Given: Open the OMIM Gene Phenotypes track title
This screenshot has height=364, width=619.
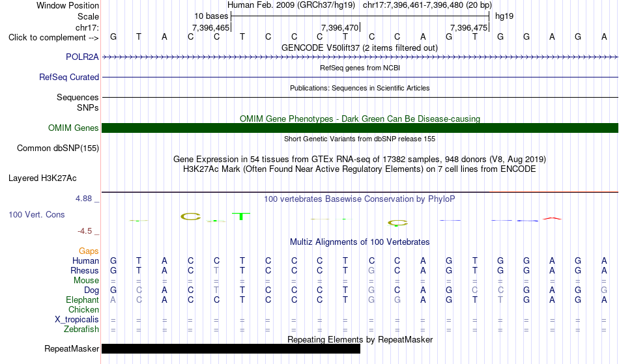Looking at the screenshot, I should [360, 119].
